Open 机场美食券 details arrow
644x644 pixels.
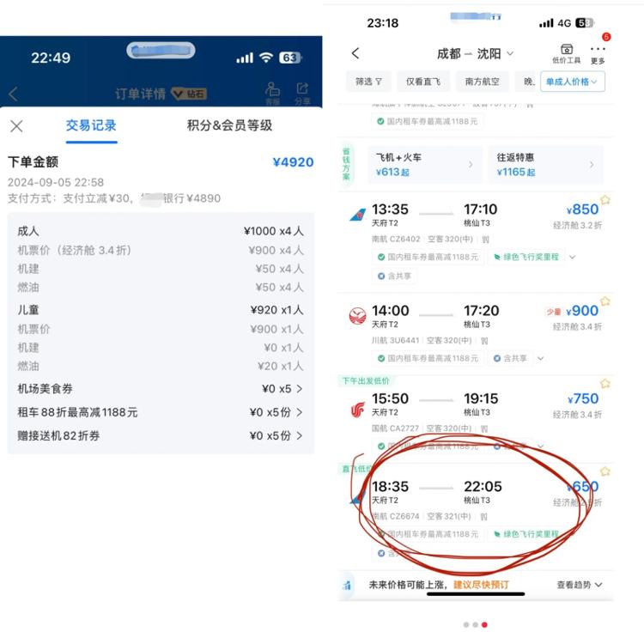click(x=300, y=388)
